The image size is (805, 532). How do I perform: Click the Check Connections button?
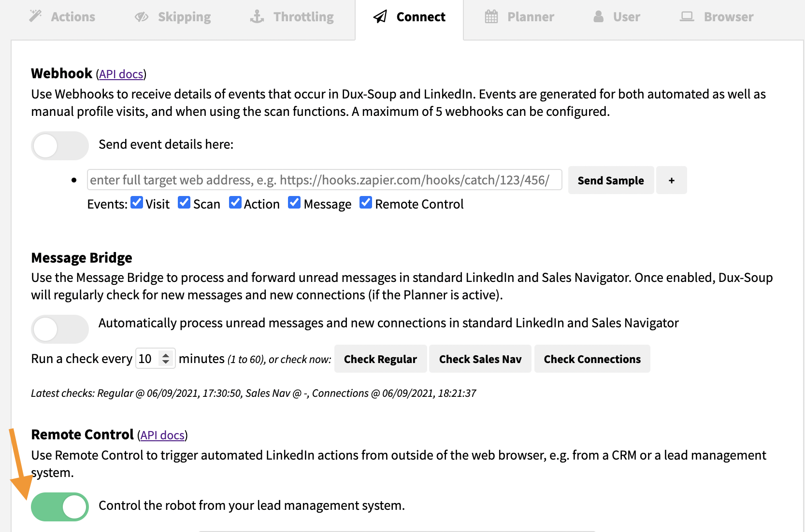(x=592, y=359)
